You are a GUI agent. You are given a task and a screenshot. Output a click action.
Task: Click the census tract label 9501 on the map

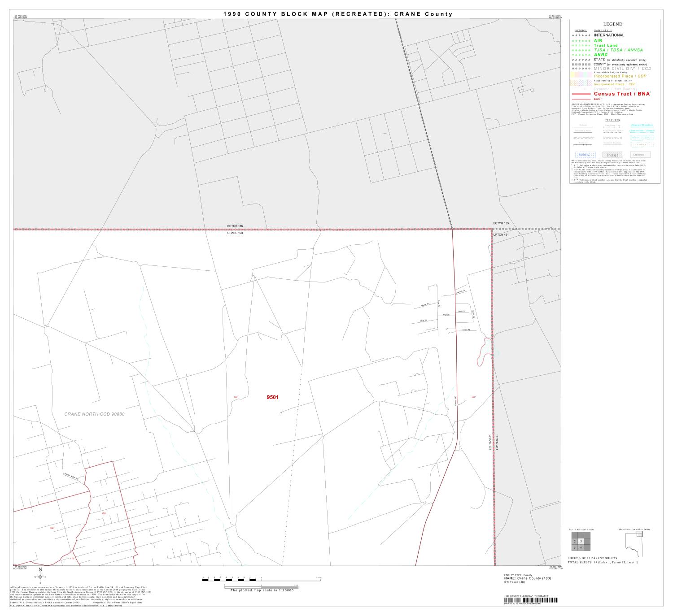[x=274, y=397]
